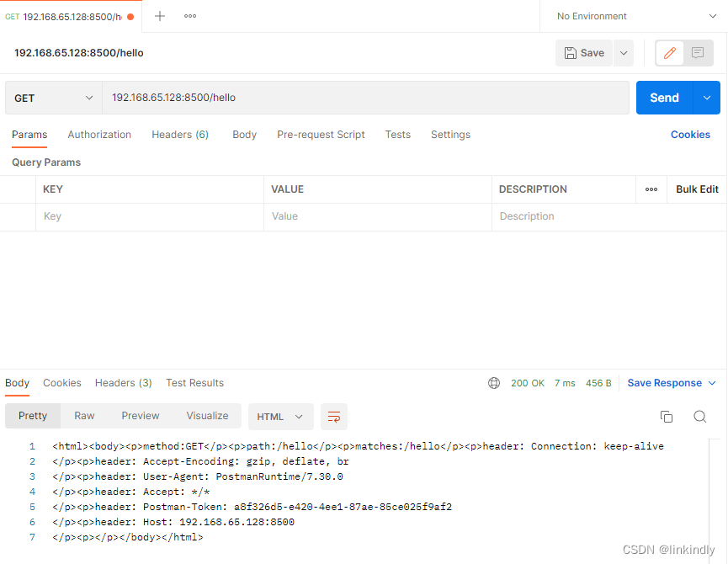This screenshot has width=728, height=564.
Task: Click the request URL input field
Action: coord(337,97)
